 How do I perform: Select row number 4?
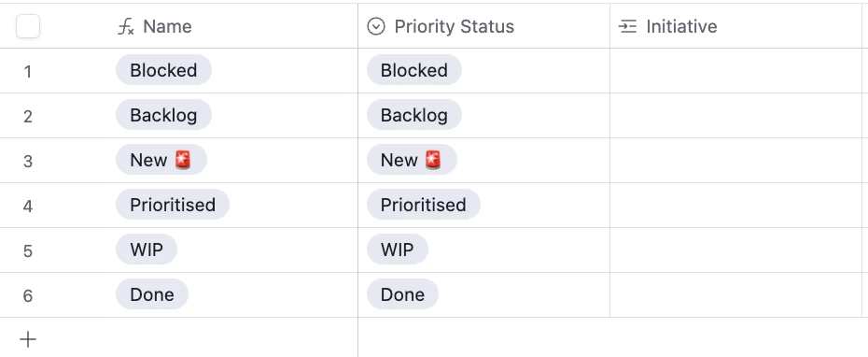point(28,207)
